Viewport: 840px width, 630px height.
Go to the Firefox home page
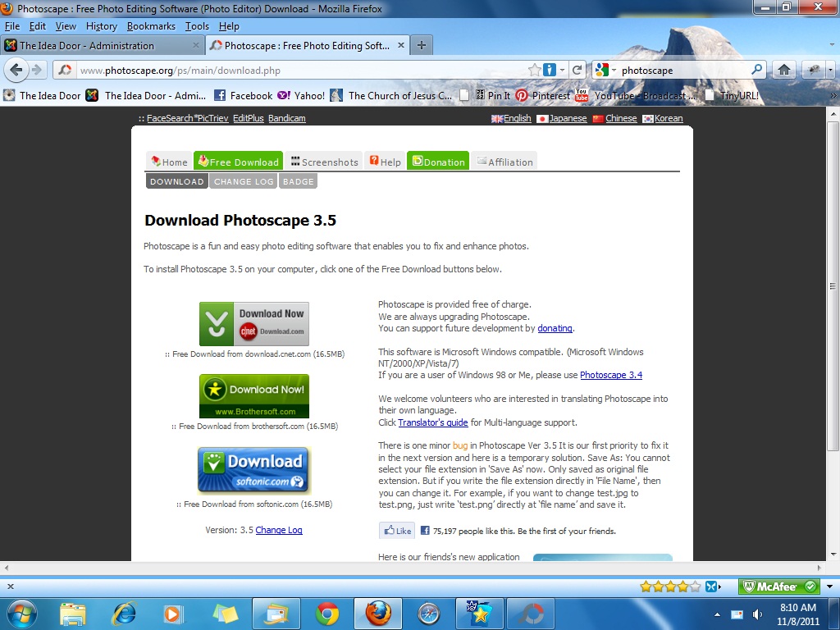(784, 70)
